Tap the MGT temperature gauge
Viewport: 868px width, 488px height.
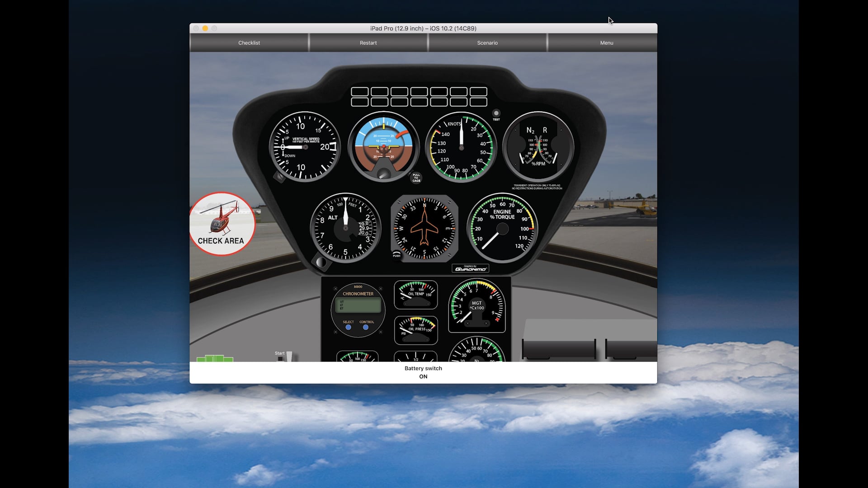pos(476,306)
